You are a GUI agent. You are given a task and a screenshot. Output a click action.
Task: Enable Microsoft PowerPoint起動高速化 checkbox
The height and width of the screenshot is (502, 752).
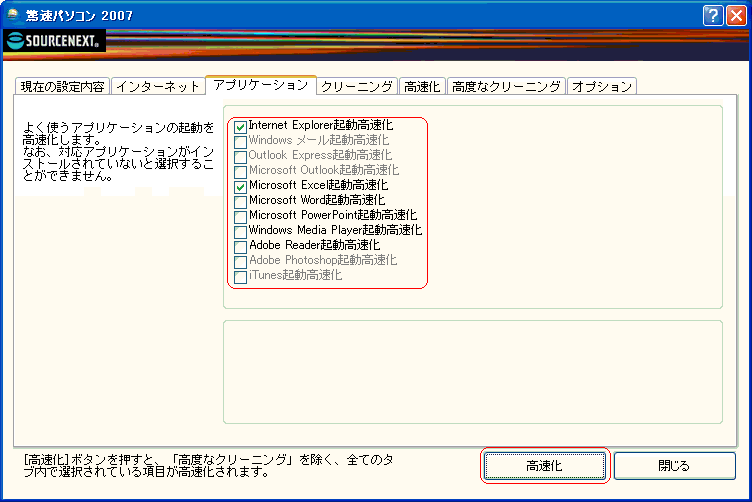(240, 217)
